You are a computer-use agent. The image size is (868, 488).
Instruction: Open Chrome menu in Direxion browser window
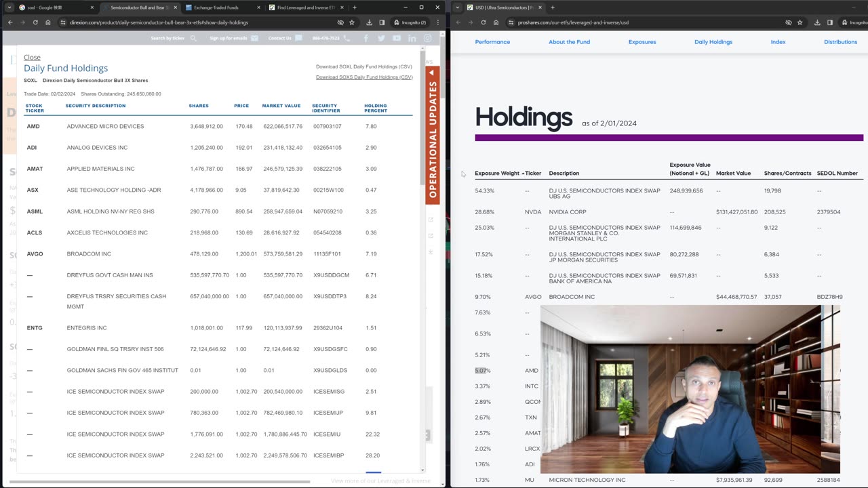[437, 22]
